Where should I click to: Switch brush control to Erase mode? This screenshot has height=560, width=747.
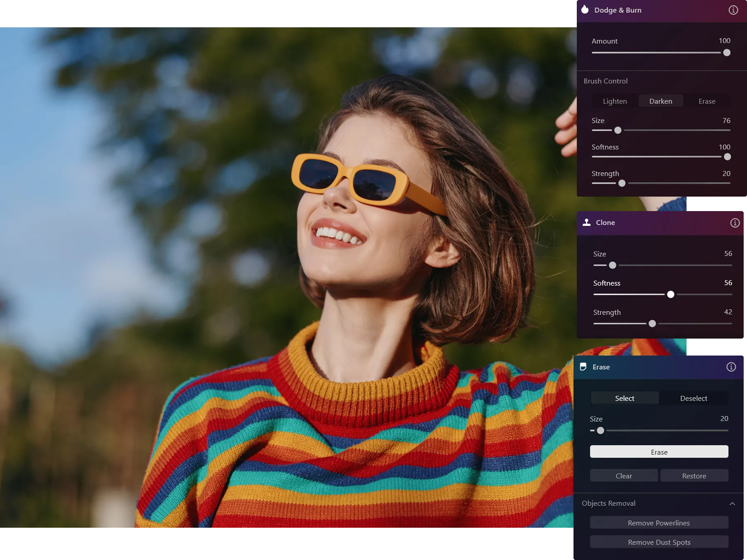coord(707,101)
